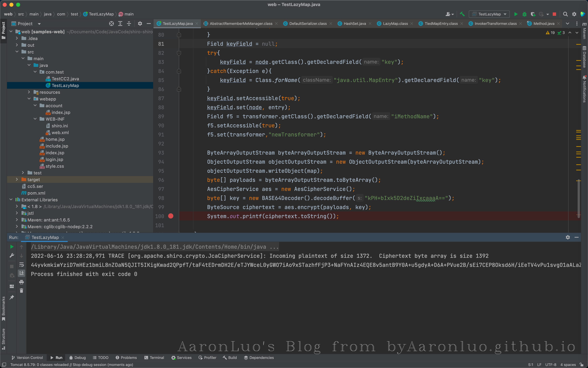Viewport: 588px width, 368px height.
Task: Click the Build project hammer icon
Action: (x=462, y=14)
